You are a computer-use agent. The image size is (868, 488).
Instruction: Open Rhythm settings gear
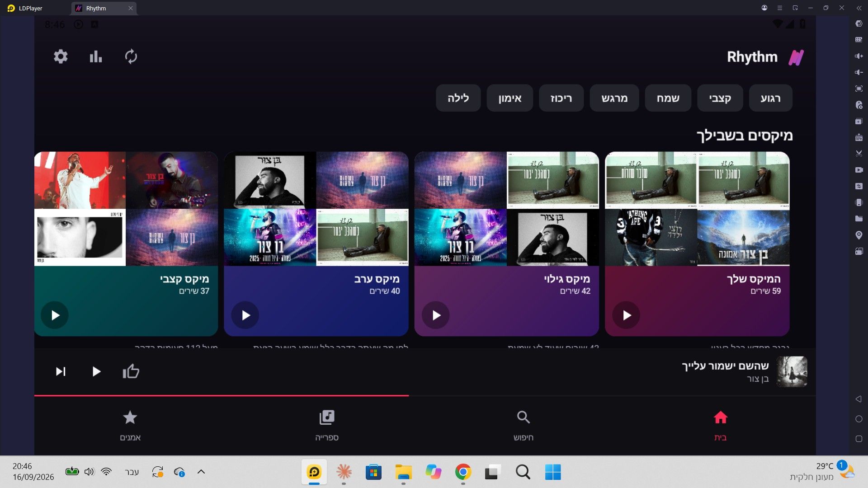61,56
